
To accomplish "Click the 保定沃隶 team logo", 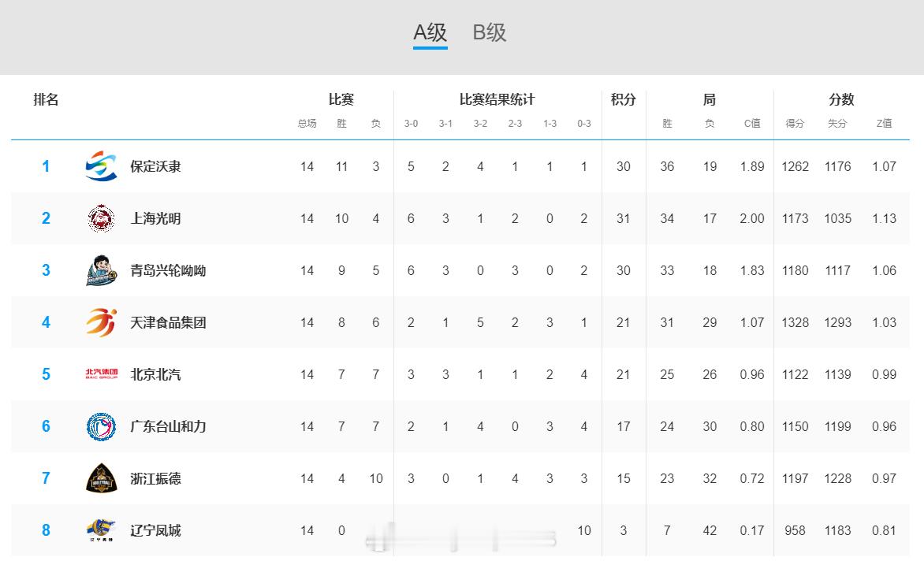I will 101,166.
